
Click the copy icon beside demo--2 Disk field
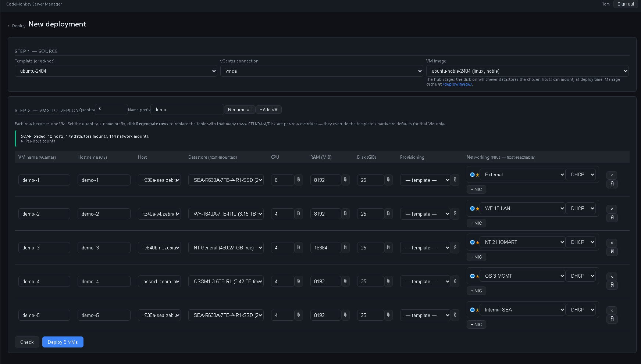[x=388, y=214]
